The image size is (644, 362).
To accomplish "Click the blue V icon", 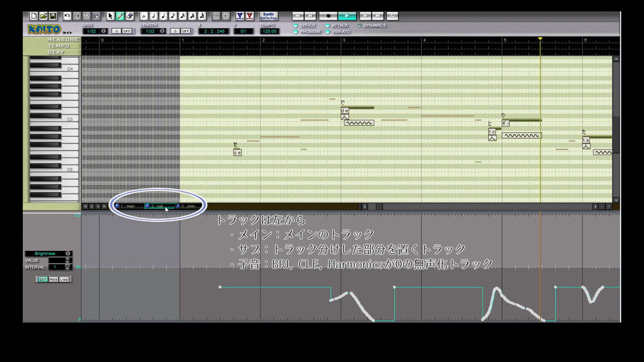I will tap(240, 16).
